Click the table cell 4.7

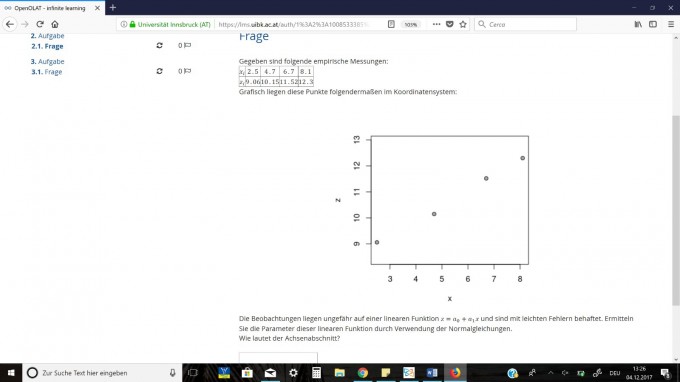pos(270,72)
